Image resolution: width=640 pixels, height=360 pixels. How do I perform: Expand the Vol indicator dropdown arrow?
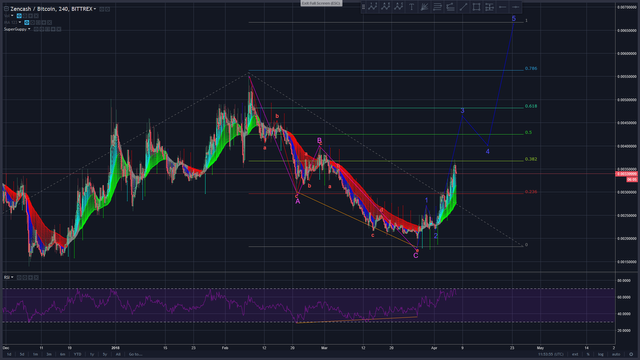click(12, 16)
